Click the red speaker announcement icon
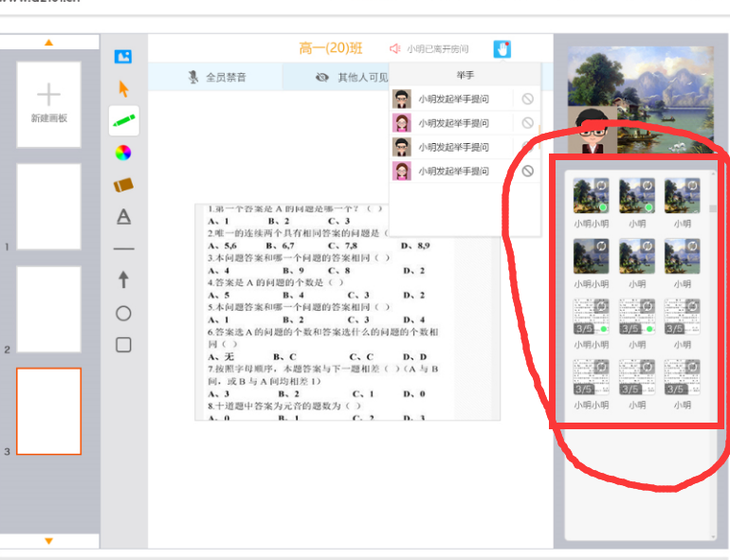Viewport: 730px width, 560px height. [394, 48]
